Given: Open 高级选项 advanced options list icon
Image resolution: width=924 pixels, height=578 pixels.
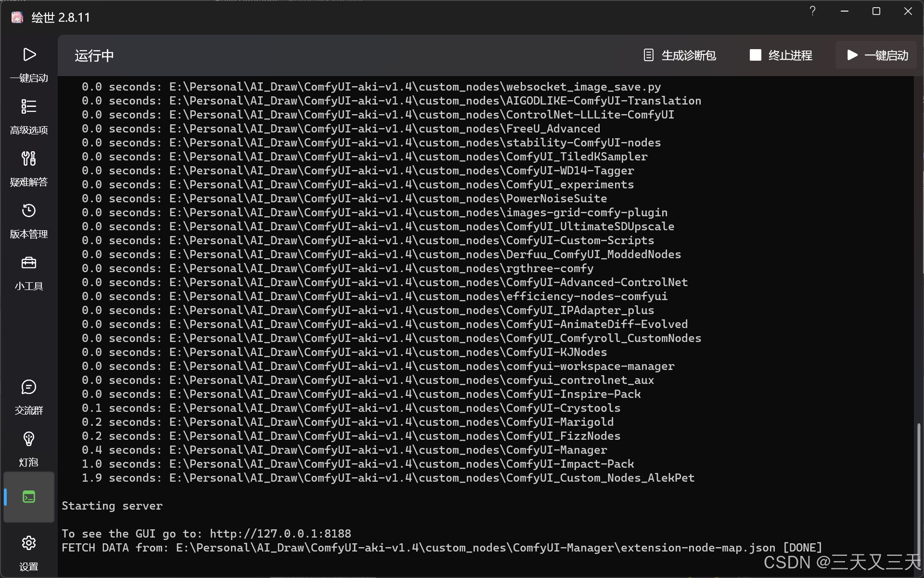Looking at the screenshot, I should click(x=29, y=106).
